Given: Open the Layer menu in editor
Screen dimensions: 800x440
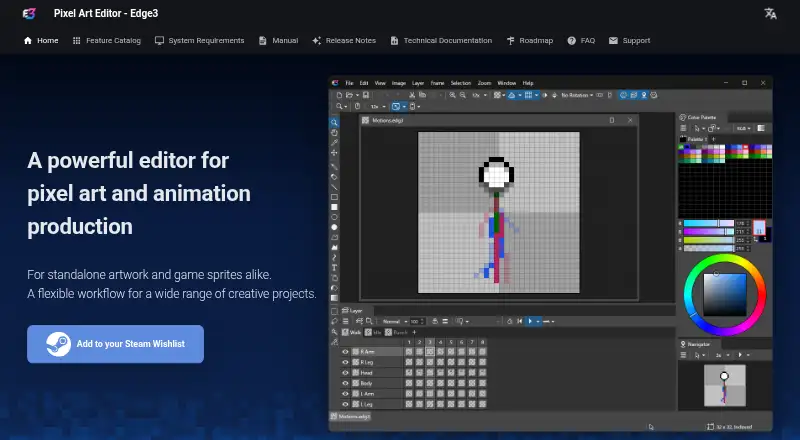Looking at the screenshot, I should coord(418,83).
